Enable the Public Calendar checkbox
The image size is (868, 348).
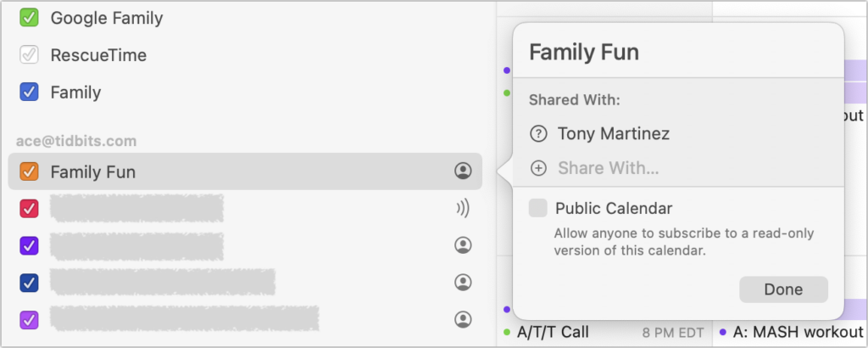[x=537, y=208]
